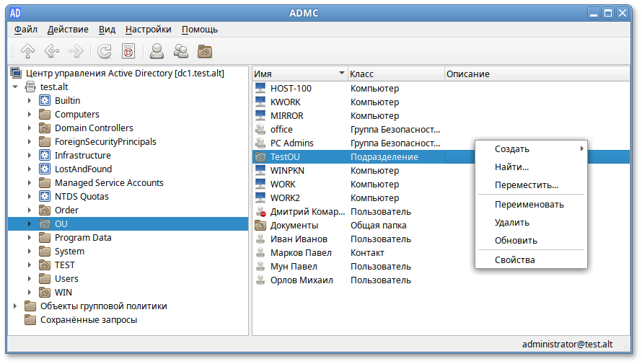Click the Имя column header sort arrow

point(341,74)
